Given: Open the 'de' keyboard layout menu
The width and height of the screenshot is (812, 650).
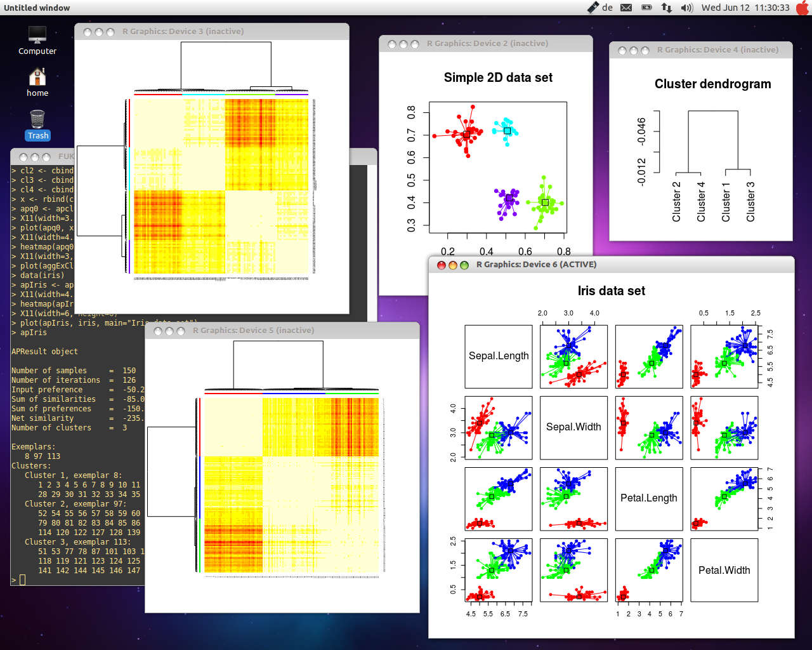Looking at the screenshot, I should click(607, 8).
